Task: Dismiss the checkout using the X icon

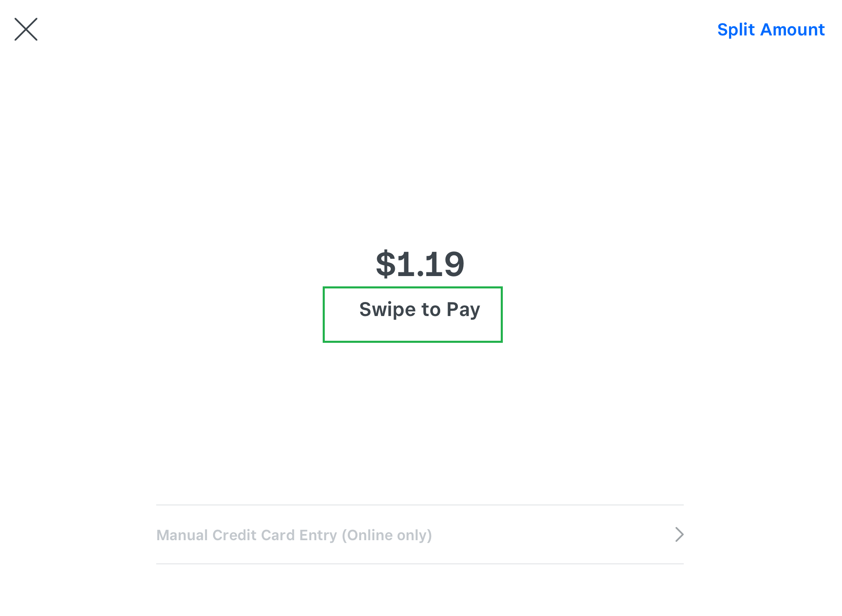Action: [26, 29]
